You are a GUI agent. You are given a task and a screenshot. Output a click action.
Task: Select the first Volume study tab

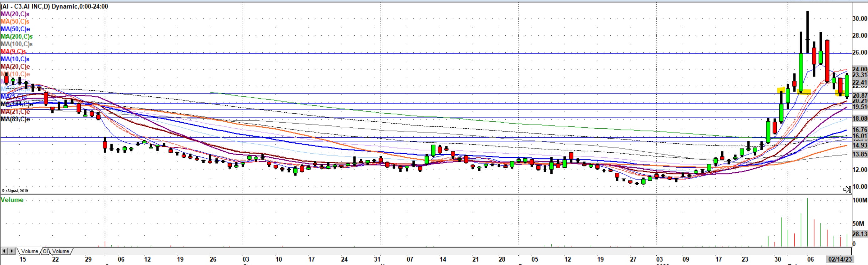(x=30, y=251)
